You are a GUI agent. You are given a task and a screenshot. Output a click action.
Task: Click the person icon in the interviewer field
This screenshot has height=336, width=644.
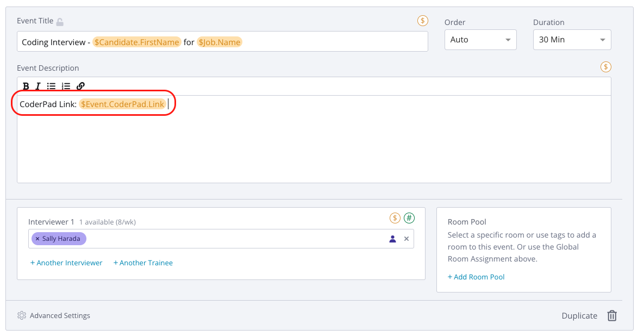tap(392, 239)
